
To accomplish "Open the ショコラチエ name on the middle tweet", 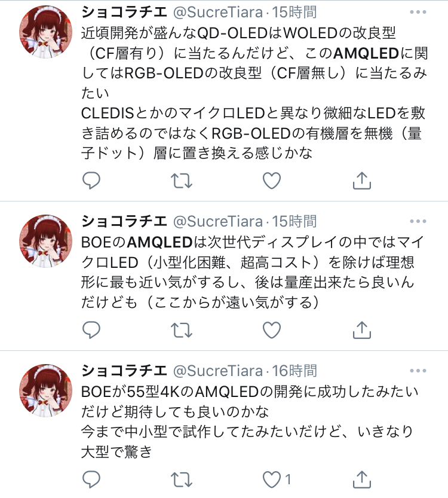I will [x=124, y=221].
